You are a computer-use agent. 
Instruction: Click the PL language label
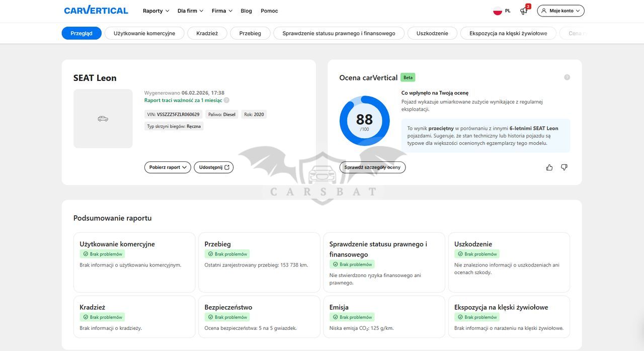point(508,11)
